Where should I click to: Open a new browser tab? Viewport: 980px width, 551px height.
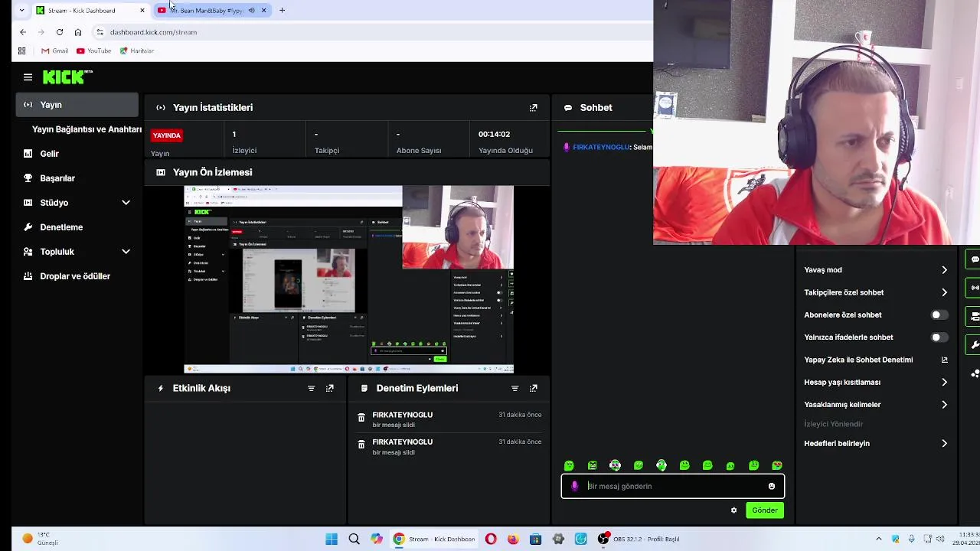point(282,11)
